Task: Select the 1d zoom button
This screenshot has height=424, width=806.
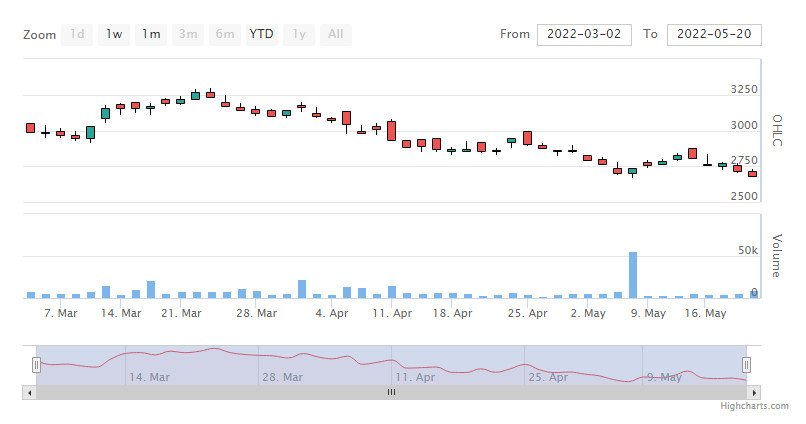Action: coord(77,34)
